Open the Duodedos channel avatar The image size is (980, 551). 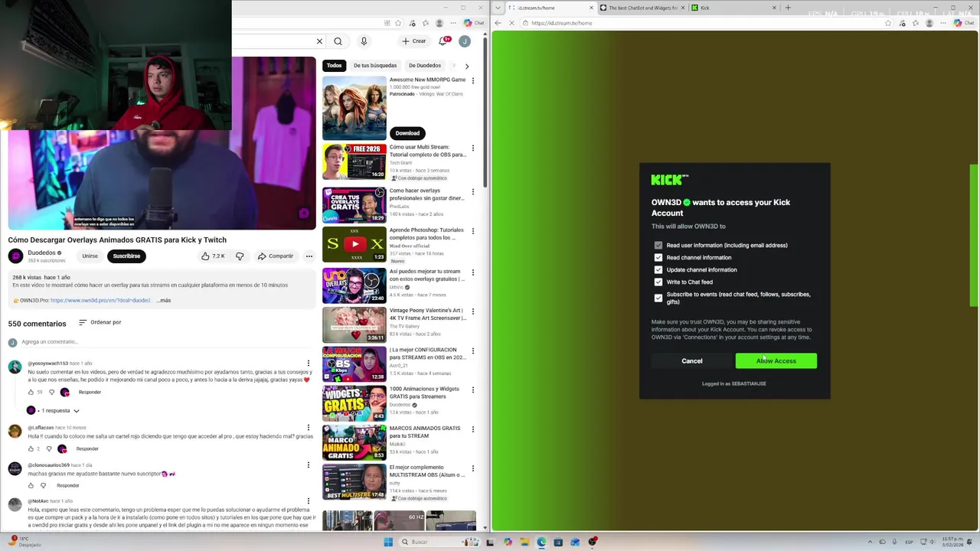click(15, 256)
